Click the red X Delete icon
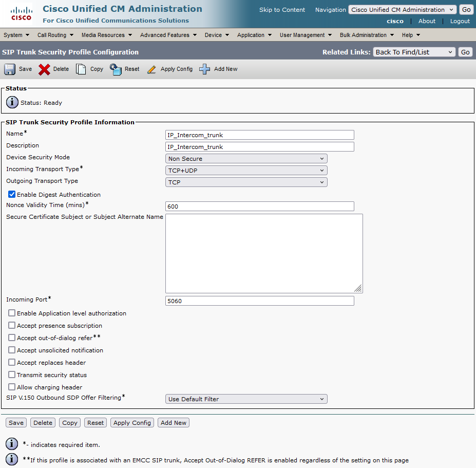Image resolution: width=476 pixels, height=468 pixels. click(x=44, y=69)
